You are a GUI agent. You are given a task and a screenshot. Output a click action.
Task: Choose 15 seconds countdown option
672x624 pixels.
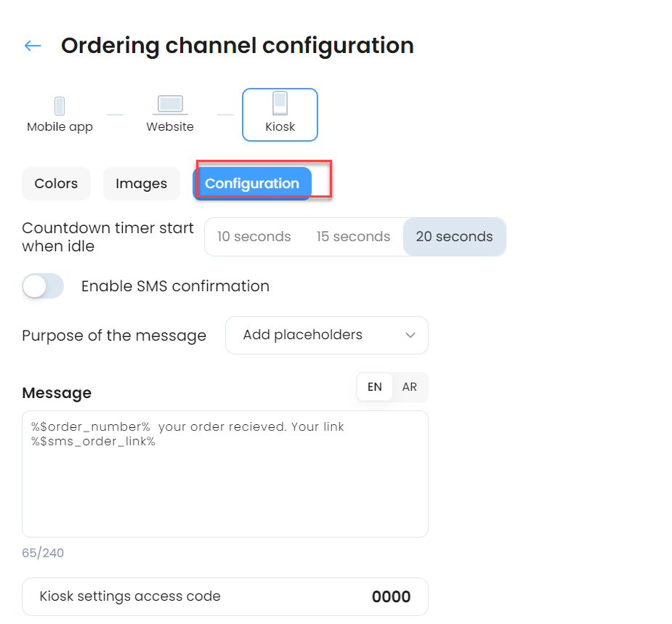(x=354, y=237)
